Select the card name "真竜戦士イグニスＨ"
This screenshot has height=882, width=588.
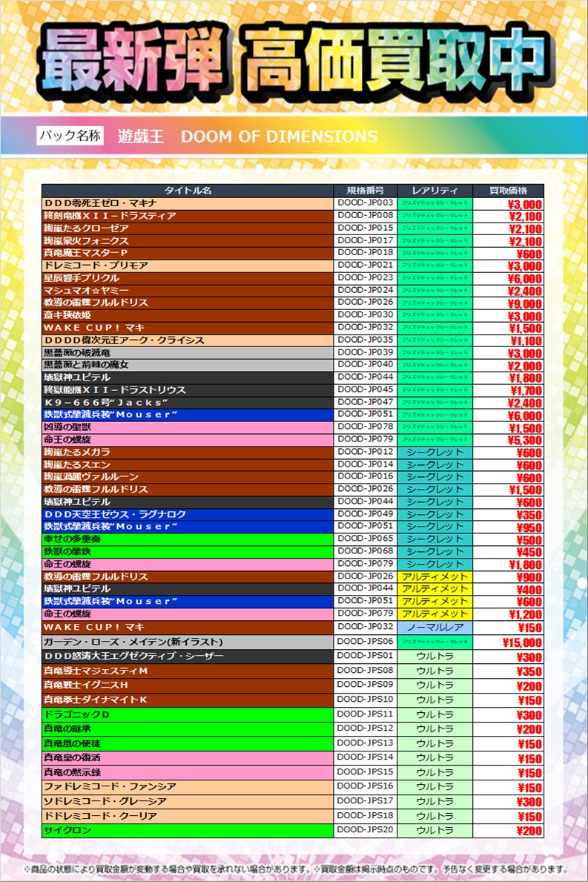pos(86,685)
